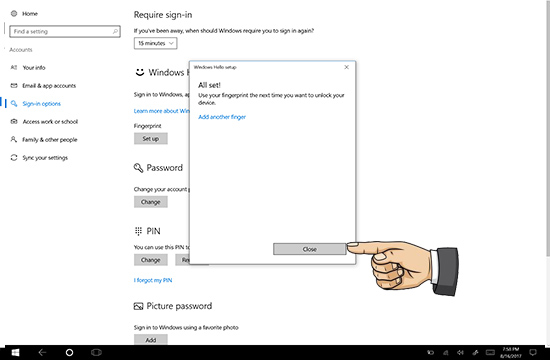
Task: Select Sign-in options in sidebar
Action: (x=41, y=104)
